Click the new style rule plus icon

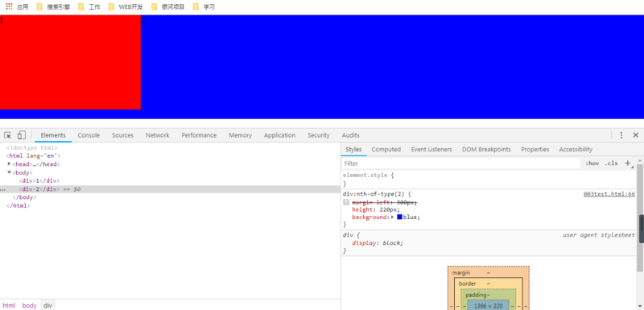click(628, 163)
